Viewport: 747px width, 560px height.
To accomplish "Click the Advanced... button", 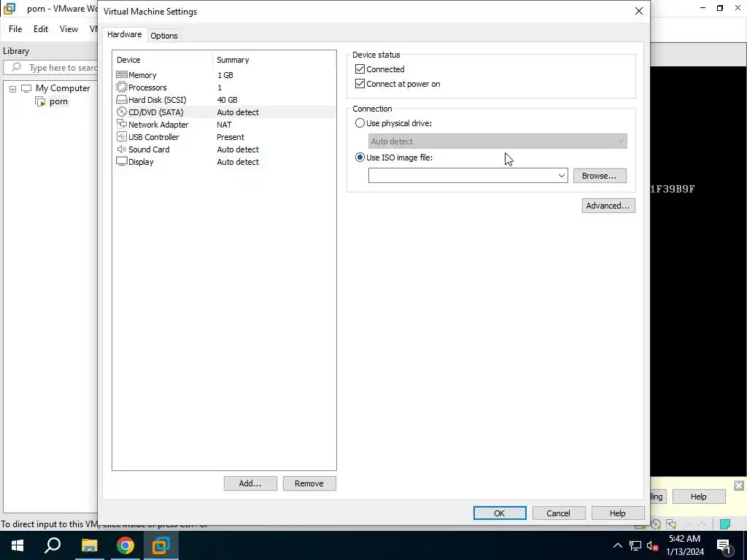I will 608,206.
